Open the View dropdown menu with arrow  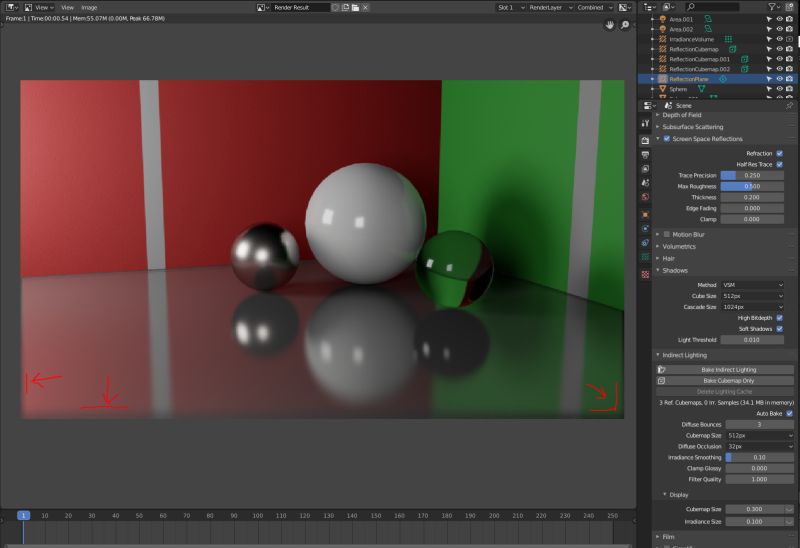[x=44, y=7]
